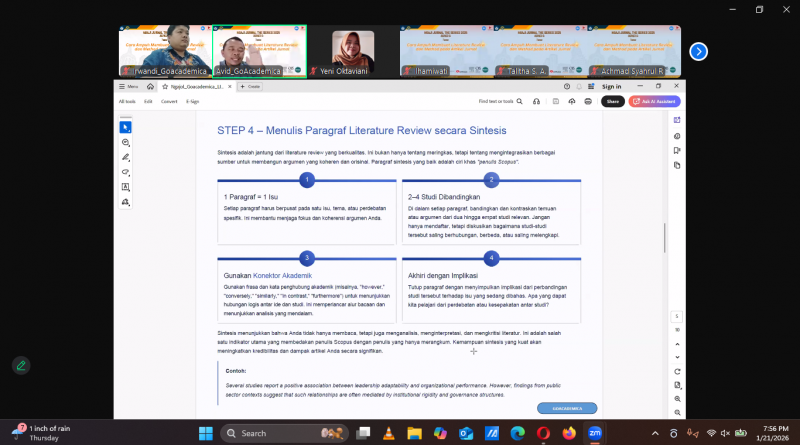The width and height of the screenshot is (800, 445).
Task: Select the zoom magnifier tool in sidebar
Action: (x=125, y=142)
